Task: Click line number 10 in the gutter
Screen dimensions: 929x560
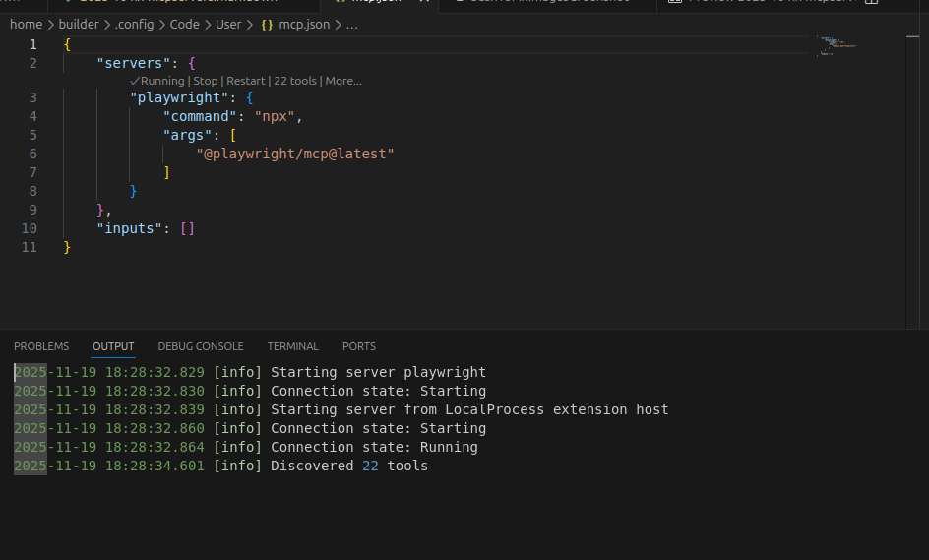Action: click(x=30, y=228)
